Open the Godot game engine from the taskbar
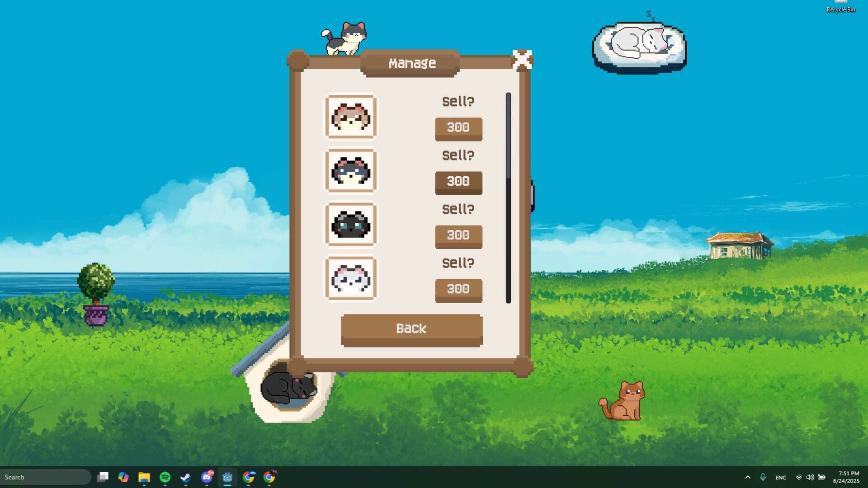Screen dimensions: 868x488 click(228, 477)
